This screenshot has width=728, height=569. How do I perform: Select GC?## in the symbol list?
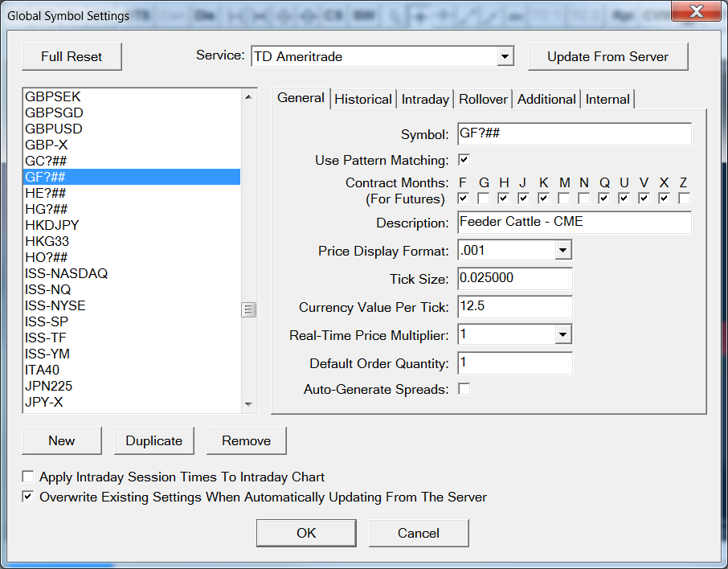(x=132, y=161)
